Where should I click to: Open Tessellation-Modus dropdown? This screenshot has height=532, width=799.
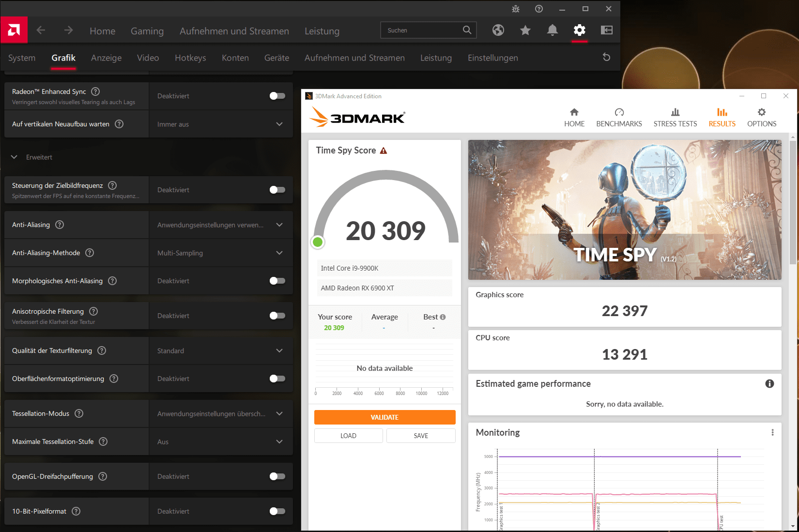tap(221, 413)
